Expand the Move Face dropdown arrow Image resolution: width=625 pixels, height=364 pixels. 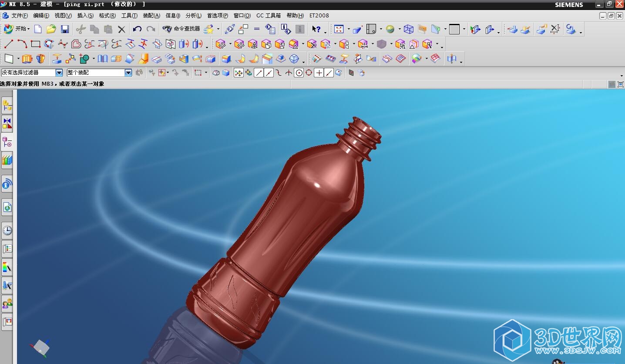point(230,44)
